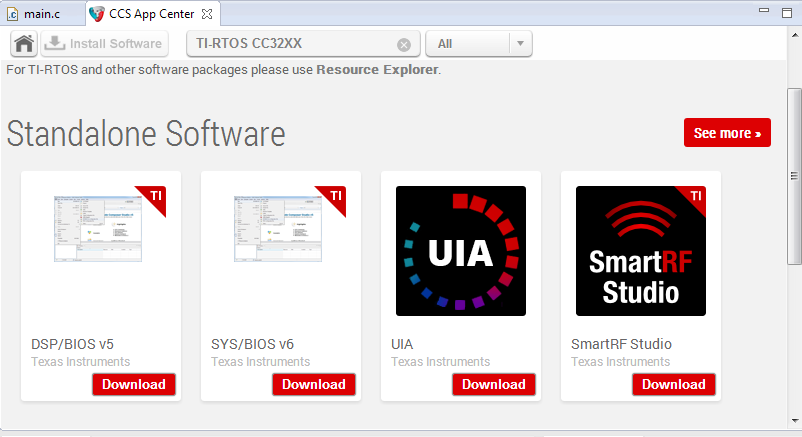Click the SYS/BIOS v6 title text
The image size is (802, 437).
click(253, 344)
